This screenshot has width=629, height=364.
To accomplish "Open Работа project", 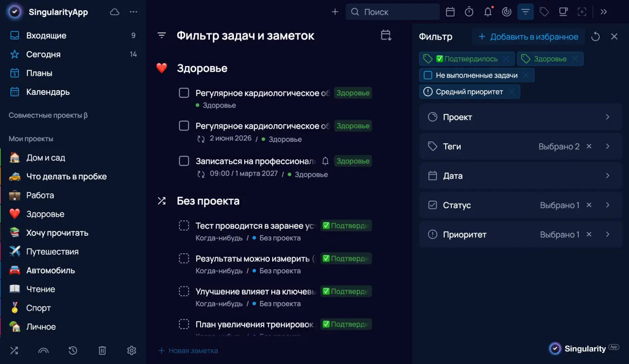I will 73,195.
